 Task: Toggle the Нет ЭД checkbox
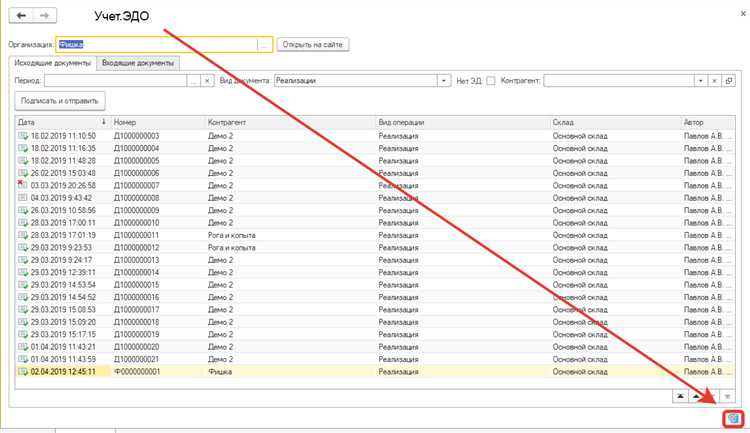[491, 81]
